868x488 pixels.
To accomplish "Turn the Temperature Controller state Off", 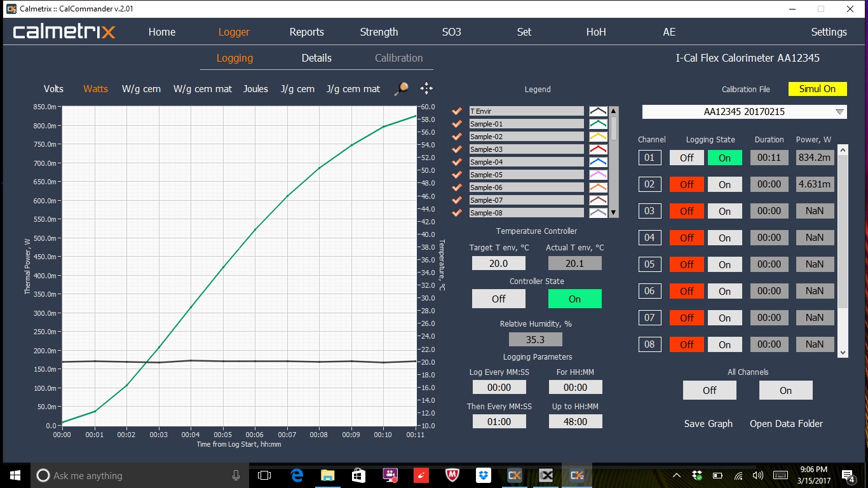I will [x=499, y=299].
